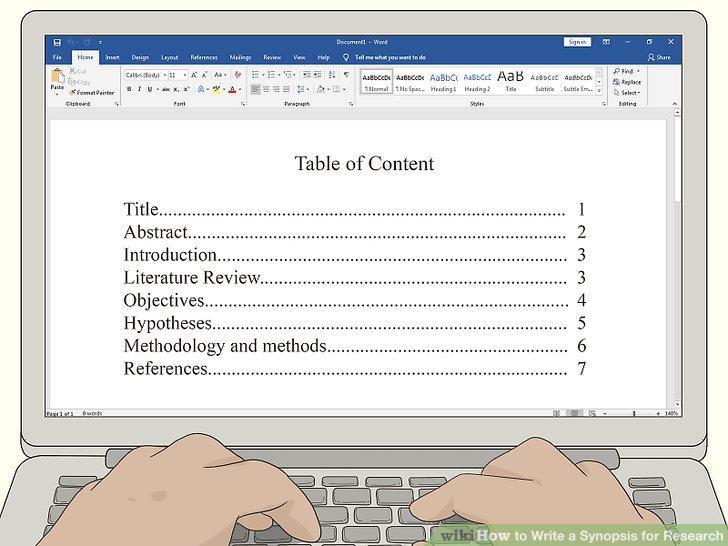The height and width of the screenshot is (546, 728).
Task: Open the Change Case Aa menu
Action: [x=220, y=75]
